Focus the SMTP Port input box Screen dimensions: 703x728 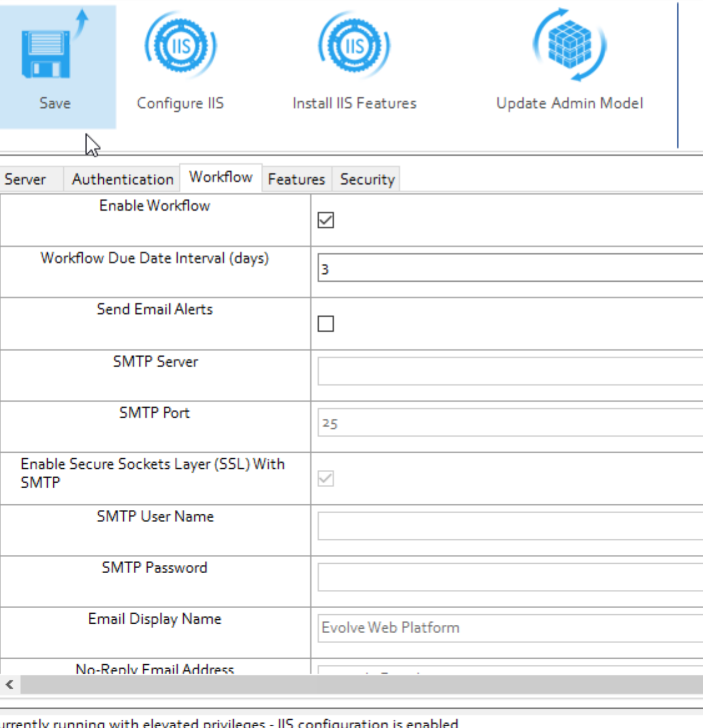[509, 423]
